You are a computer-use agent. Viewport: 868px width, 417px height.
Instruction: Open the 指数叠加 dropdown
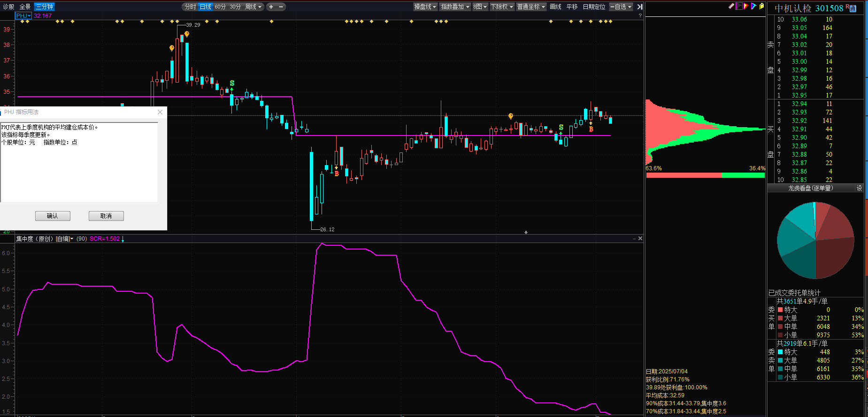455,7
